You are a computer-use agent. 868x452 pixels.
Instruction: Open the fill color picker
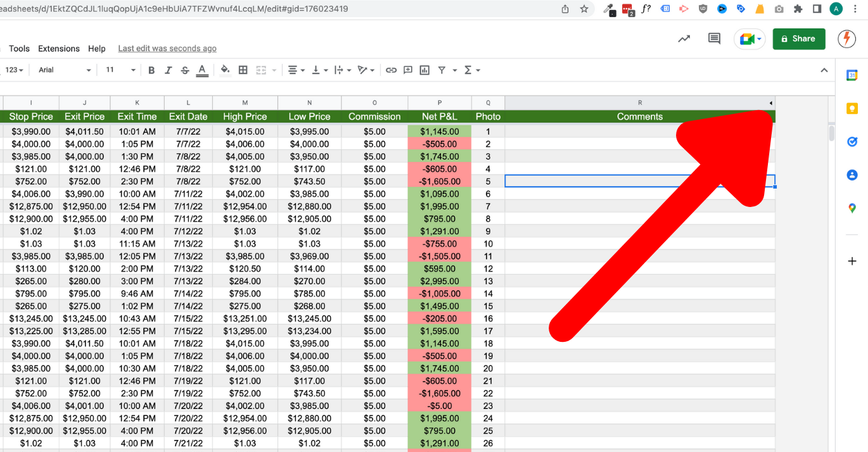[x=225, y=70]
